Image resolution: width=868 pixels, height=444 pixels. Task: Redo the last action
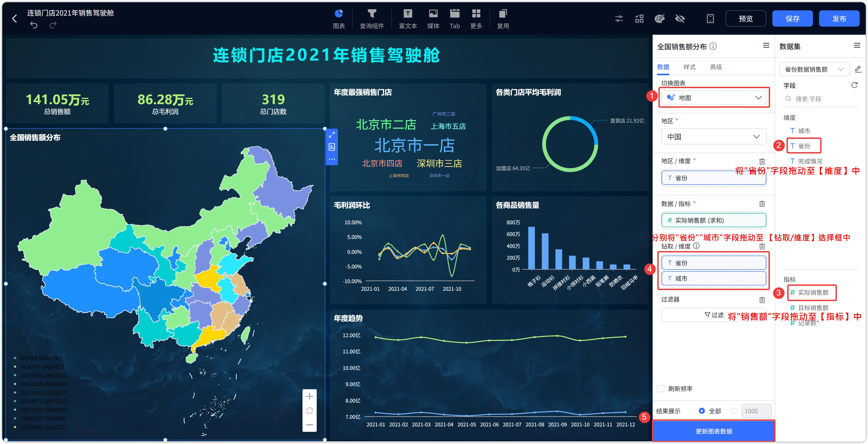point(53,25)
